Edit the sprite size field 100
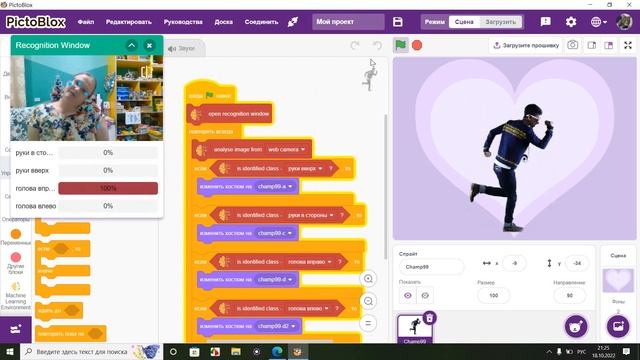Image resolution: width=640 pixels, height=360 pixels. pyautogui.click(x=493, y=296)
